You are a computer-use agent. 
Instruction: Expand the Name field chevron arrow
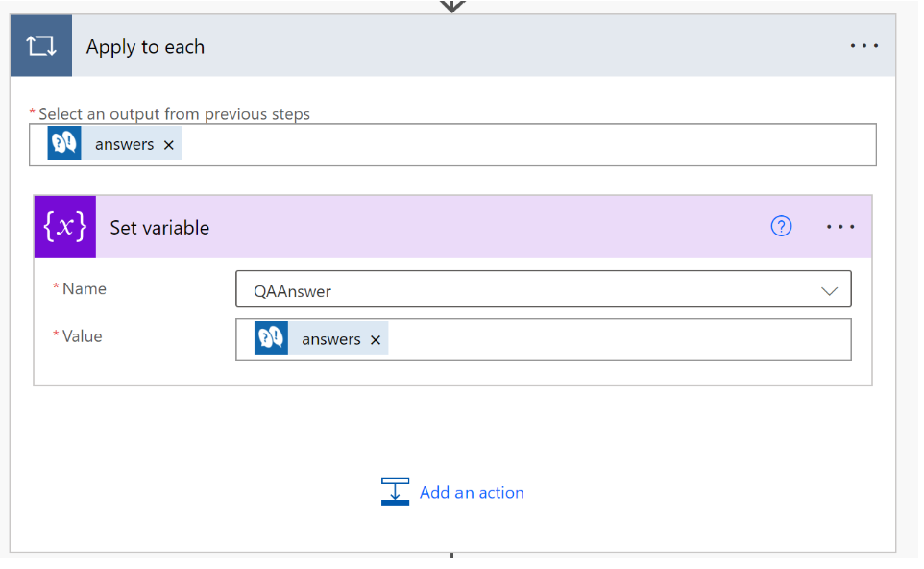(x=830, y=290)
